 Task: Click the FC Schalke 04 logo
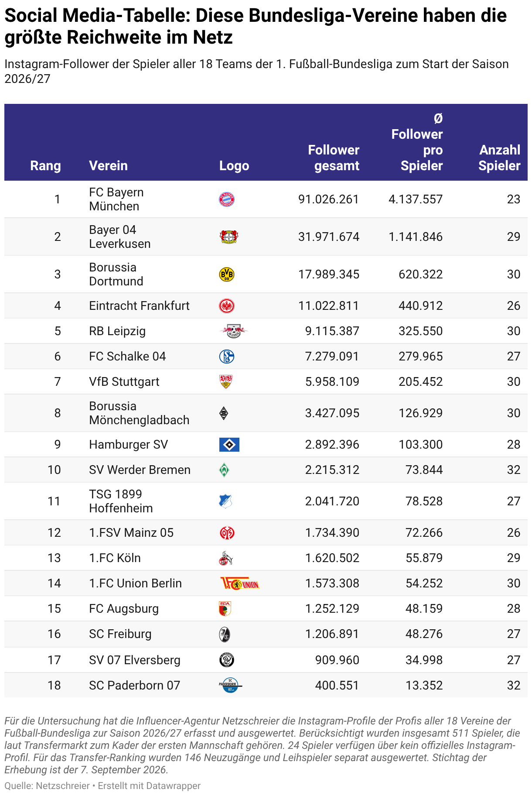[227, 357]
